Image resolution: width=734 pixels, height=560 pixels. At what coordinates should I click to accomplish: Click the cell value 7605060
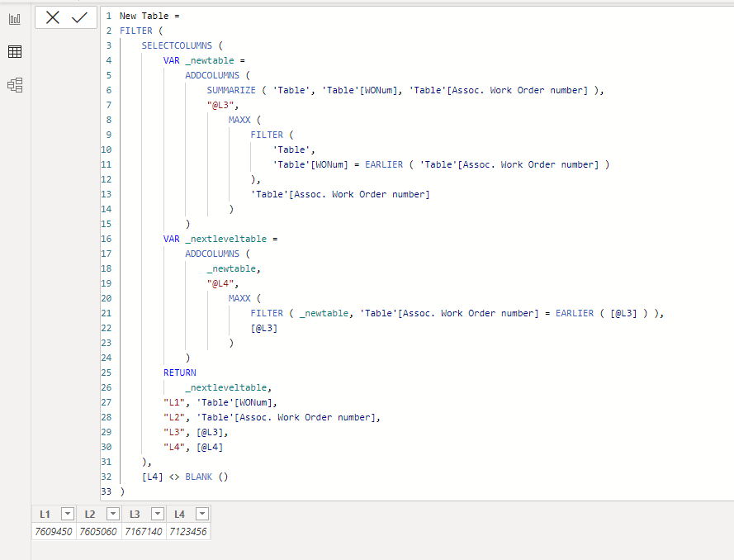[98, 531]
